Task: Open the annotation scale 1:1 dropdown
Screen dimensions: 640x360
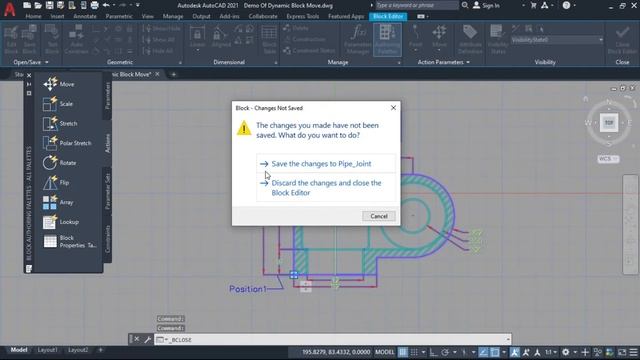Action: pyautogui.click(x=551, y=352)
